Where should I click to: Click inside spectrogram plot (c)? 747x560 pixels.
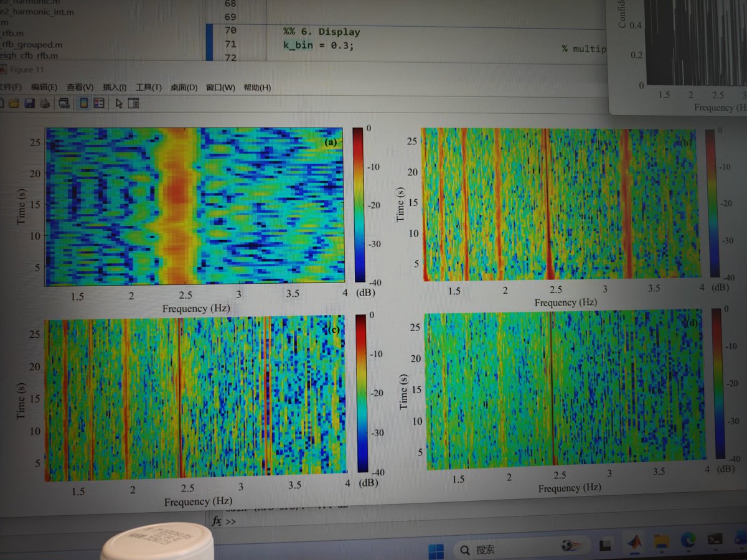196,399
